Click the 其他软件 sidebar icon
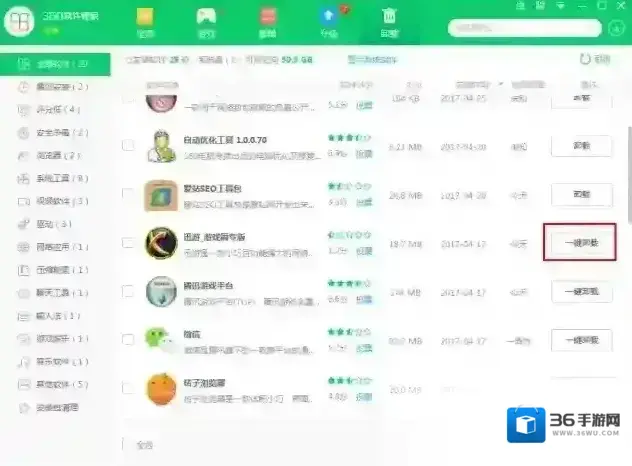Image resolution: width=632 pixels, height=466 pixels. (24, 385)
